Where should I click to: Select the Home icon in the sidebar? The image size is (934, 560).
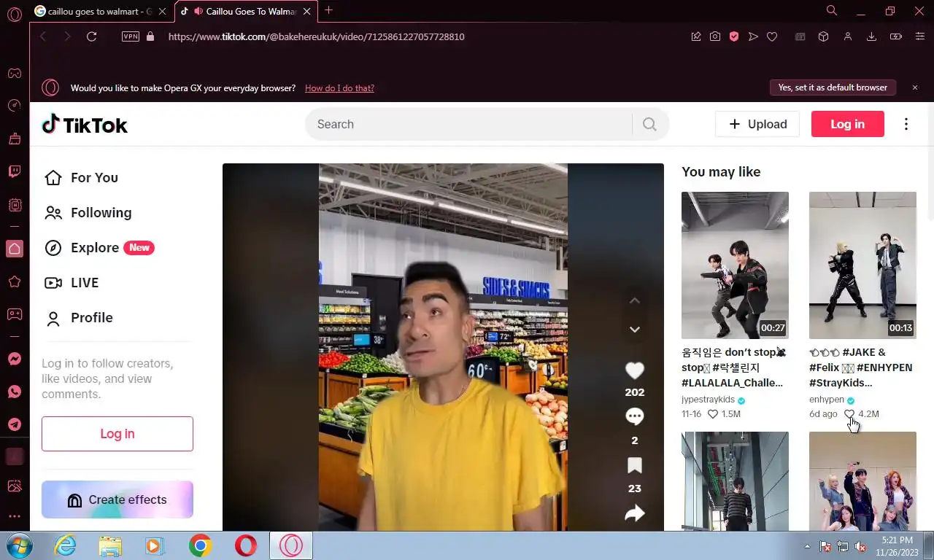[14, 249]
